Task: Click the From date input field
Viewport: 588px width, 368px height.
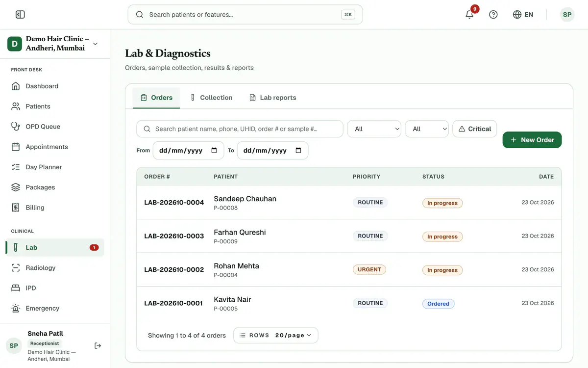Action: pos(189,151)
